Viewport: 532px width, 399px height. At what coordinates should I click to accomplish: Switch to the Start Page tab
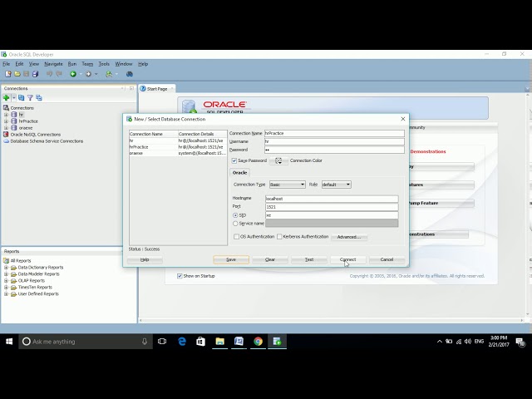(157, 89)
